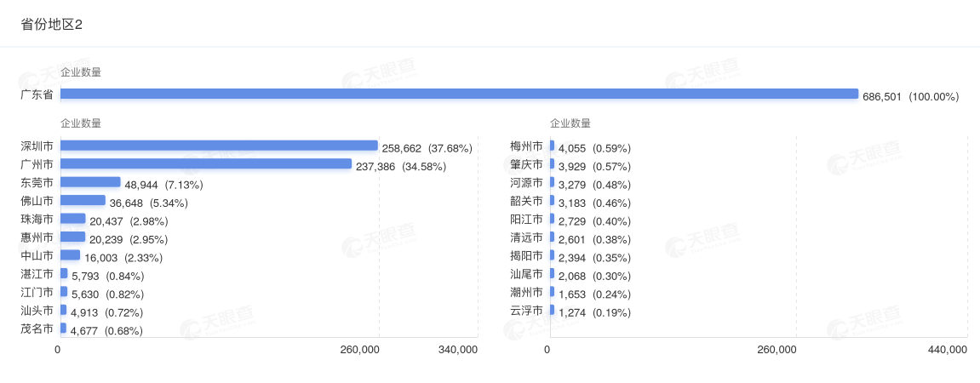Viewport: 980px width, 383px height.
Task: Click the 中山市 bar
Action: click(x=70, y=255)
